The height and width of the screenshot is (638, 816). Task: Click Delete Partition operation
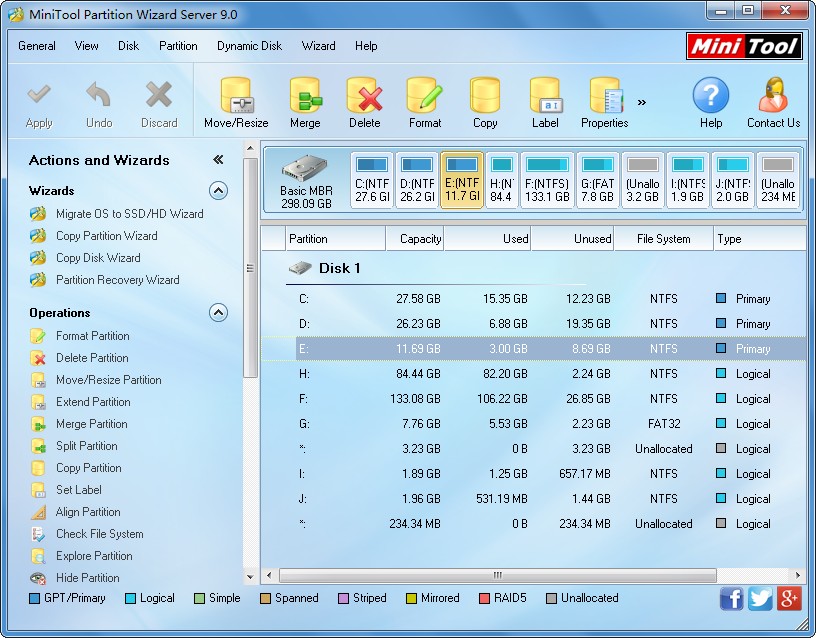click(92, 358)
